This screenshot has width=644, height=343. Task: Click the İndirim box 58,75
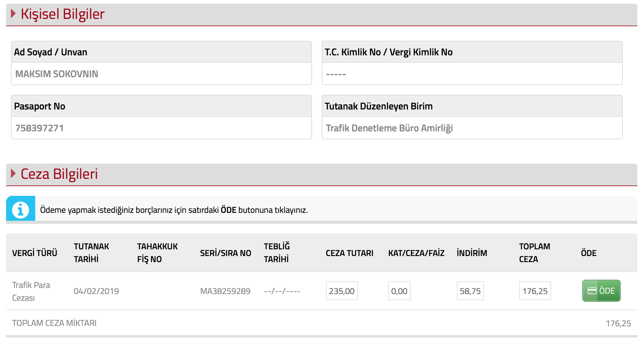tap(470, 291)
